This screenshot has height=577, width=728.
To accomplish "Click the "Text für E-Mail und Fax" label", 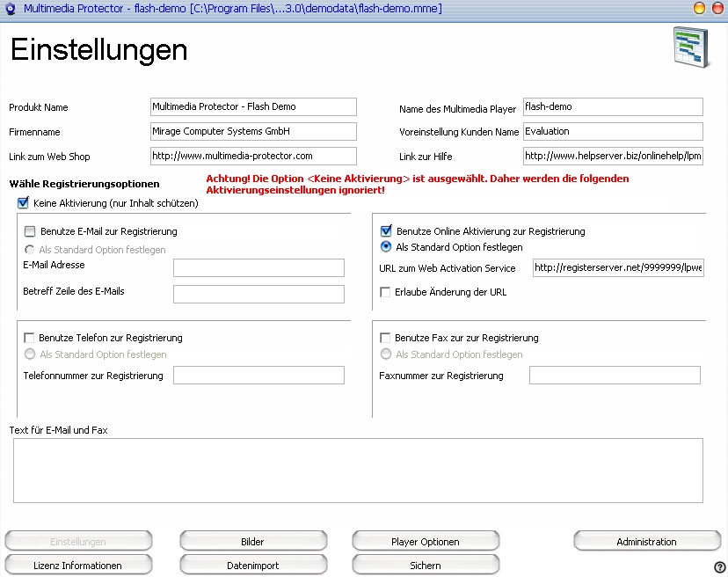I will tap(59, 430).
